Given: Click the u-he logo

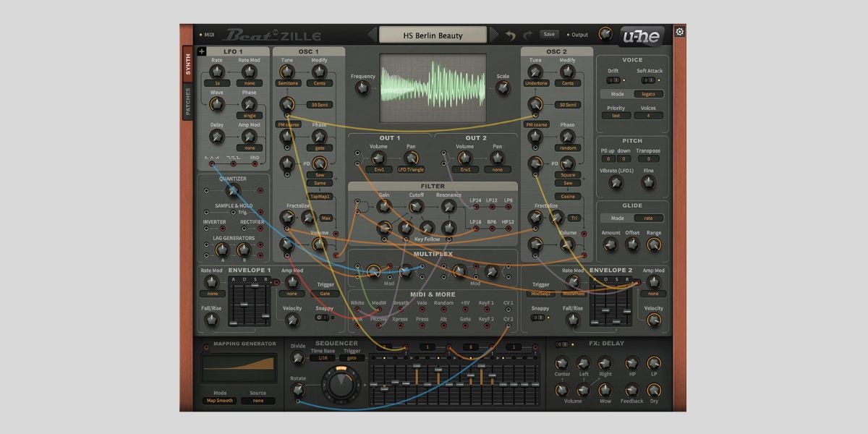Looking at the screenshot, I should click(642, 35).
